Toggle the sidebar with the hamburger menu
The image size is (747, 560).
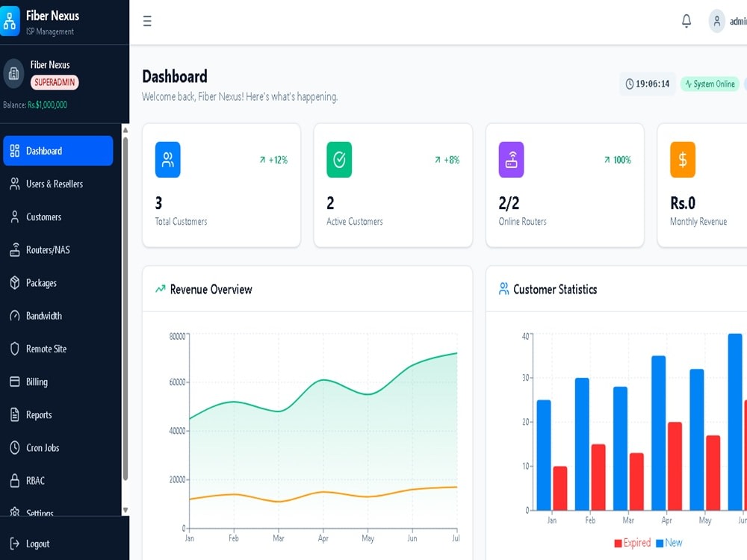147,21
